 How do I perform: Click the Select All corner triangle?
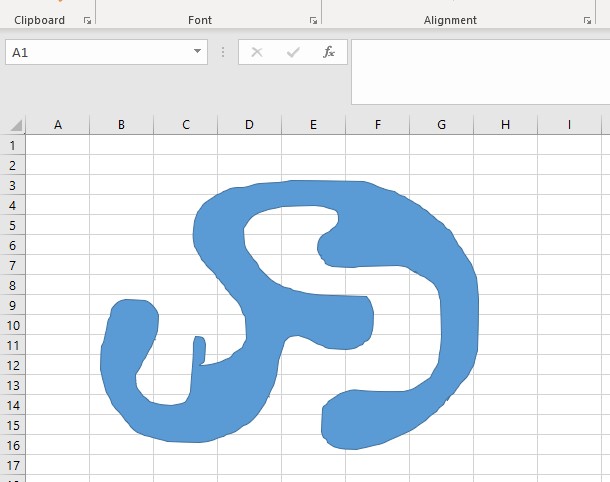pyautogui.click(x=16, y=125)
